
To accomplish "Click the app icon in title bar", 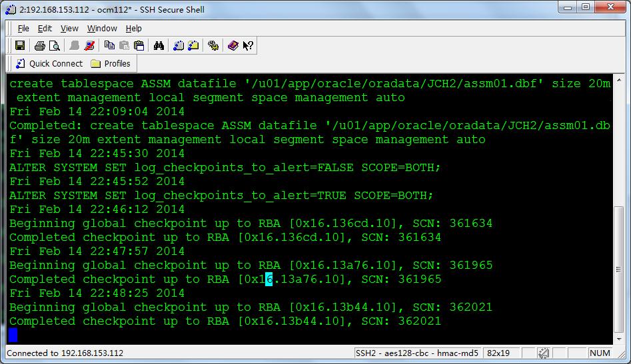I will pos(11,9).
